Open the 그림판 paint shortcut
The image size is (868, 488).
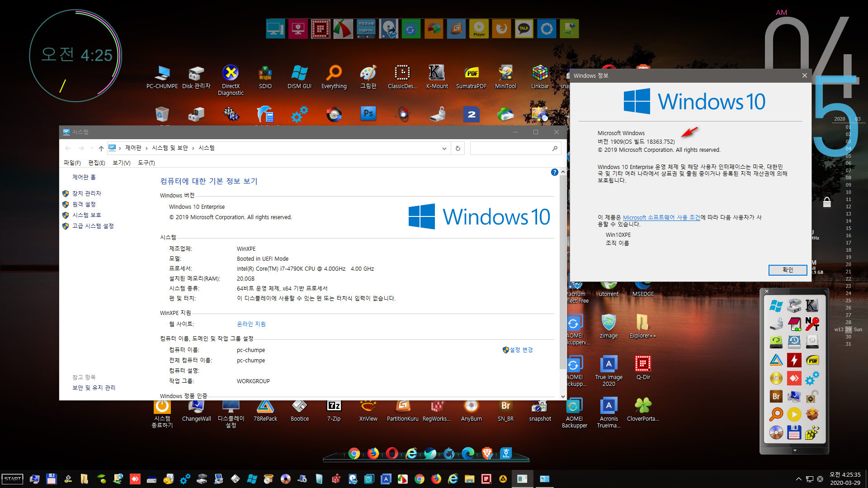pyautogui.click(x=368, y=77)
